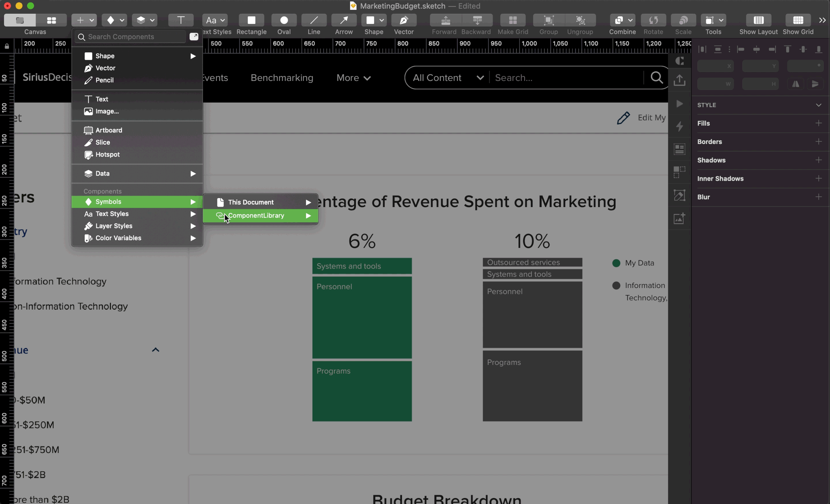Viewport: 830px width, 504px height.
Task: Click the play prototype icon in side strip
Action: click(679, 104)
